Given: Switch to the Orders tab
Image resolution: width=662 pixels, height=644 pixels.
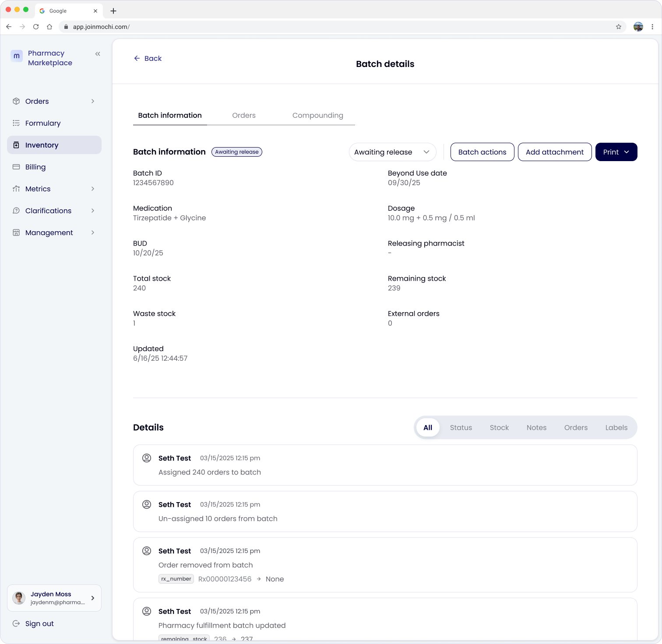Looking at the screenshot, I should 244,115.
